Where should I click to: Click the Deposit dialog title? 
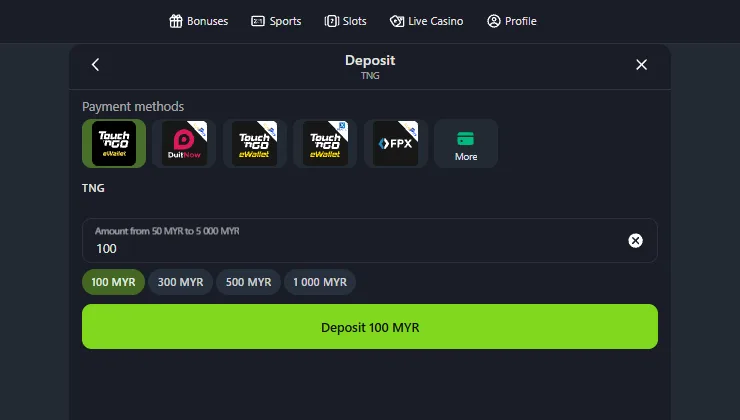point(370,60)
